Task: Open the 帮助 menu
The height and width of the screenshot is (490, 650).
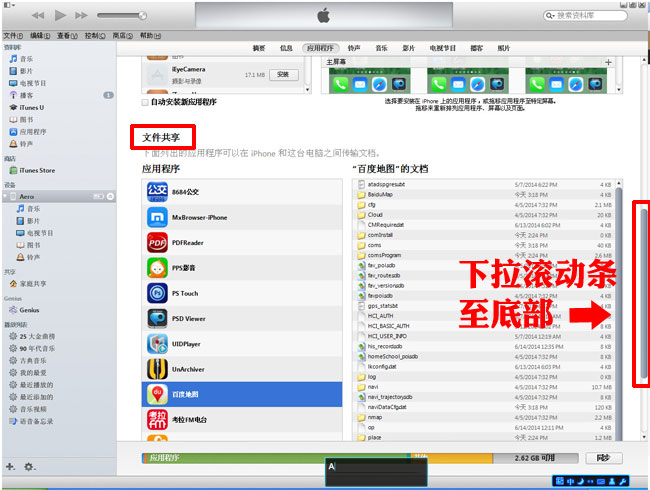Action: pyautogui.click(x=150, y=36)
